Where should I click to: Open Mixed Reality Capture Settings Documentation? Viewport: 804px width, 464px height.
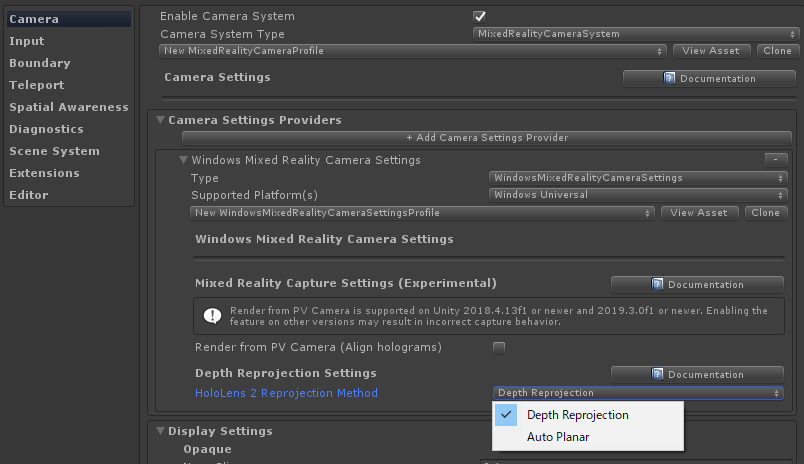click(697, 285)
